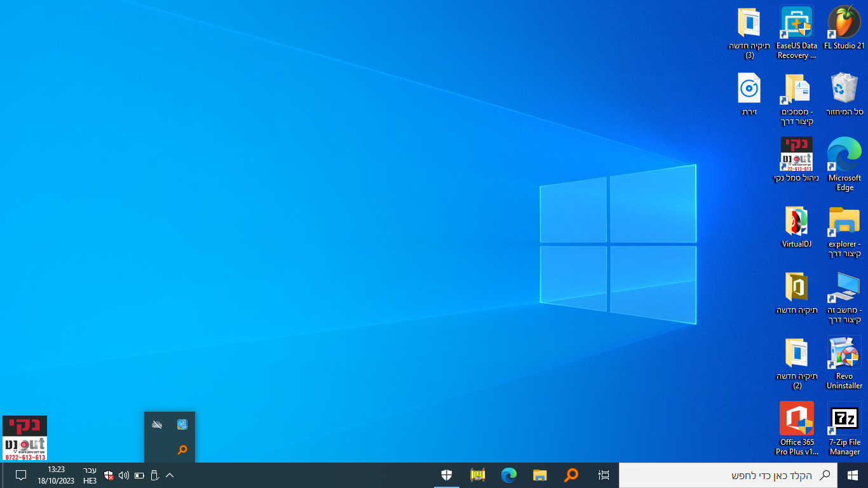Viewport: 868px width, 488px height.
Task: Select the desktop folder labeled exactly תיקיה חדשה
Action: pyautogui.click(x=797, y=292)
